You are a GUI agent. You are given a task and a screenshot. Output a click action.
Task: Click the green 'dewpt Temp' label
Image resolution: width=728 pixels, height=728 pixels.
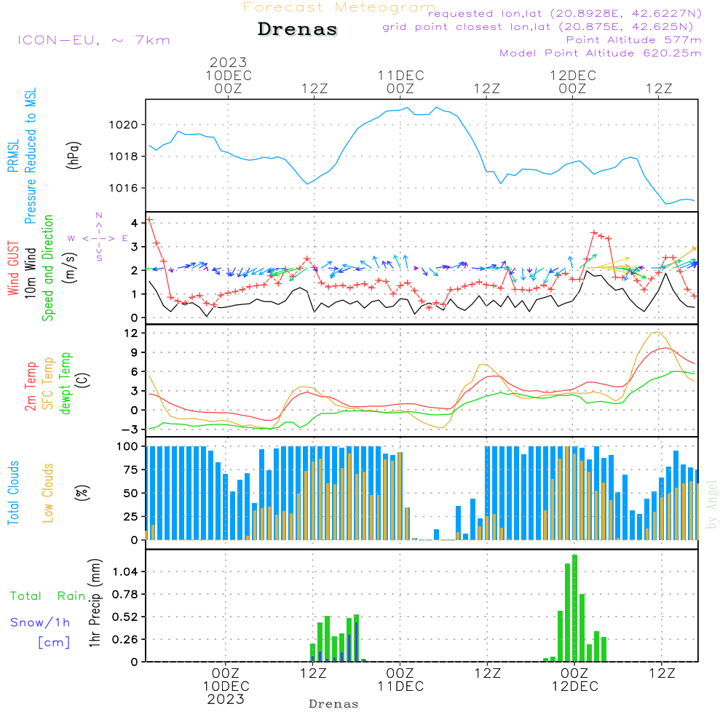coord(65,383)
